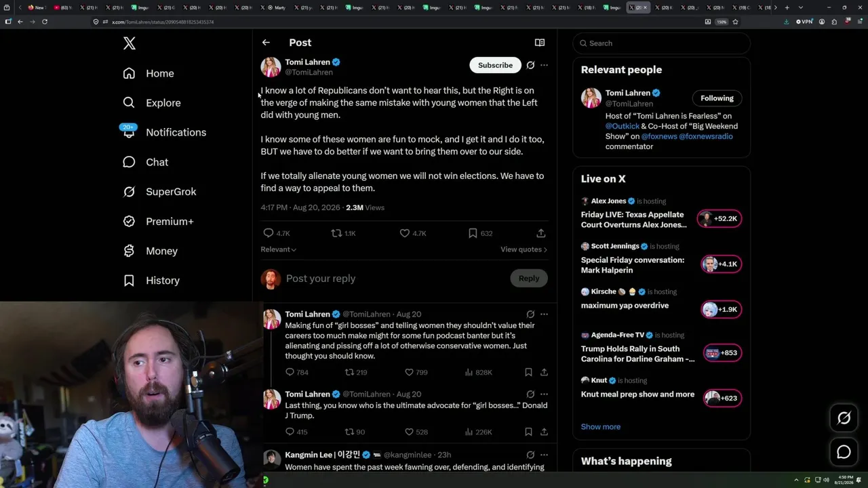Expand View quotes chevron link
The image size is (868, 488).
(524, 249)
